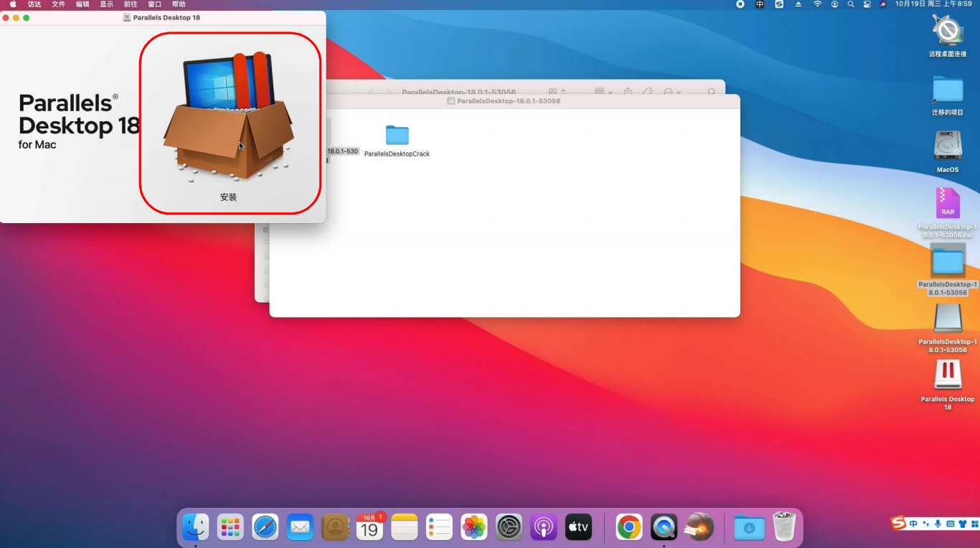Open Notes from the Dock
980x548 pixels.
pos(405,527)
